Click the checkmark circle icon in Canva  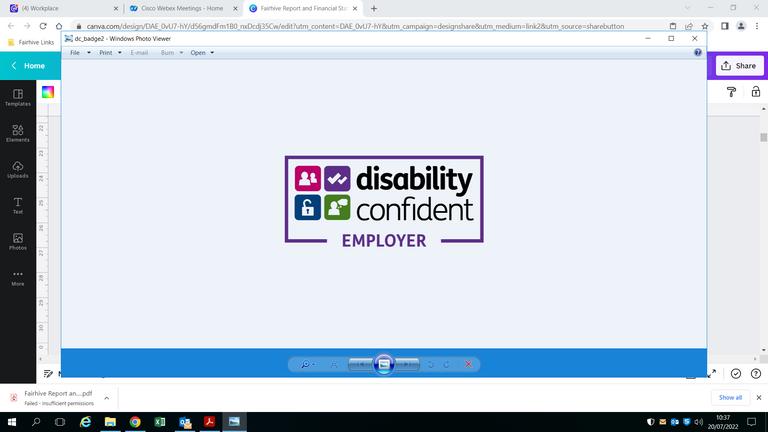[736, 374]
